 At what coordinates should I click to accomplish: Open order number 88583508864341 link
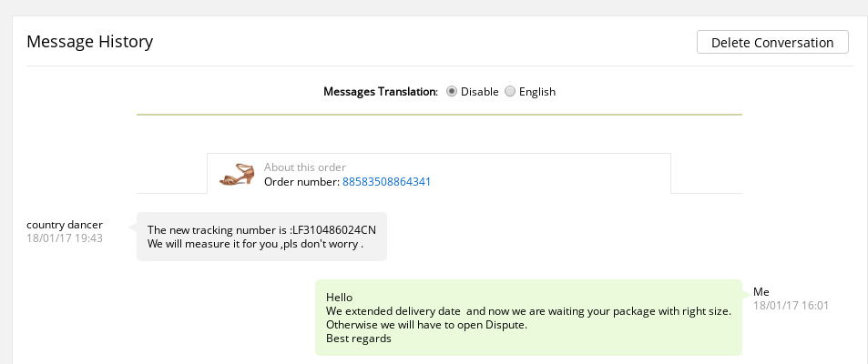click(x=386, y=182)
